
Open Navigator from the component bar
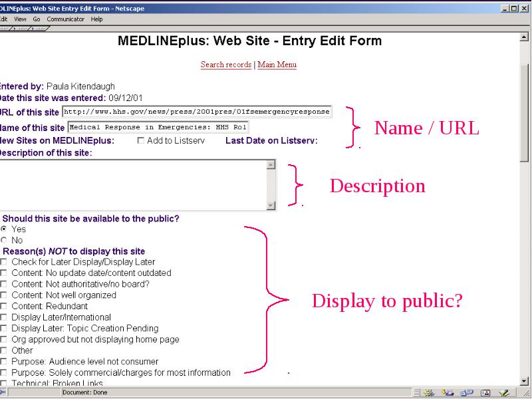(430, 392)
